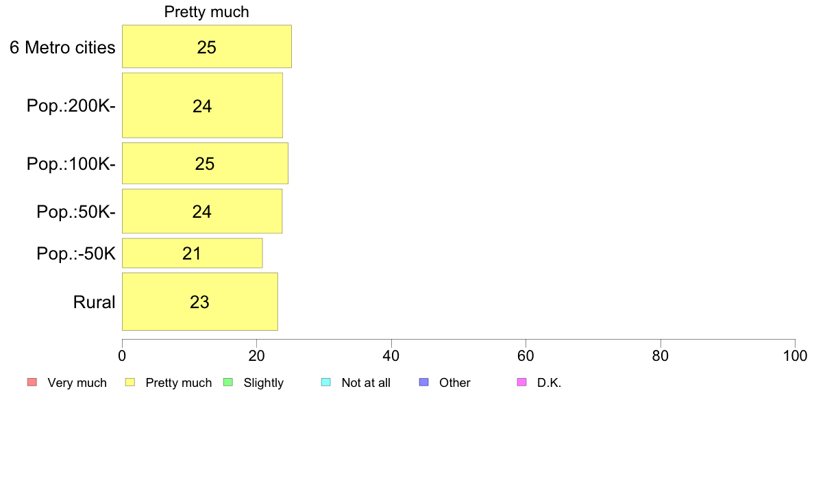Click the 100 axis tick label

click(x=795, y=355)
